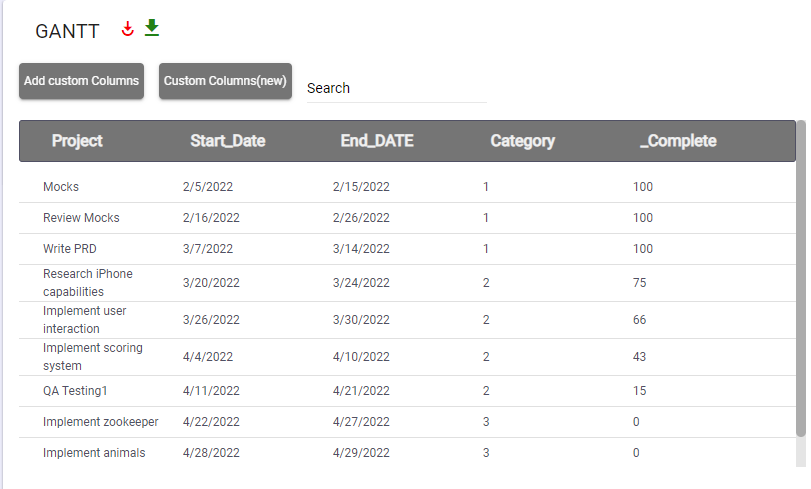Click the vertical table scrollbar
Image resolution: width=811 pixels, height=489 pixels.
click(800, 280)
